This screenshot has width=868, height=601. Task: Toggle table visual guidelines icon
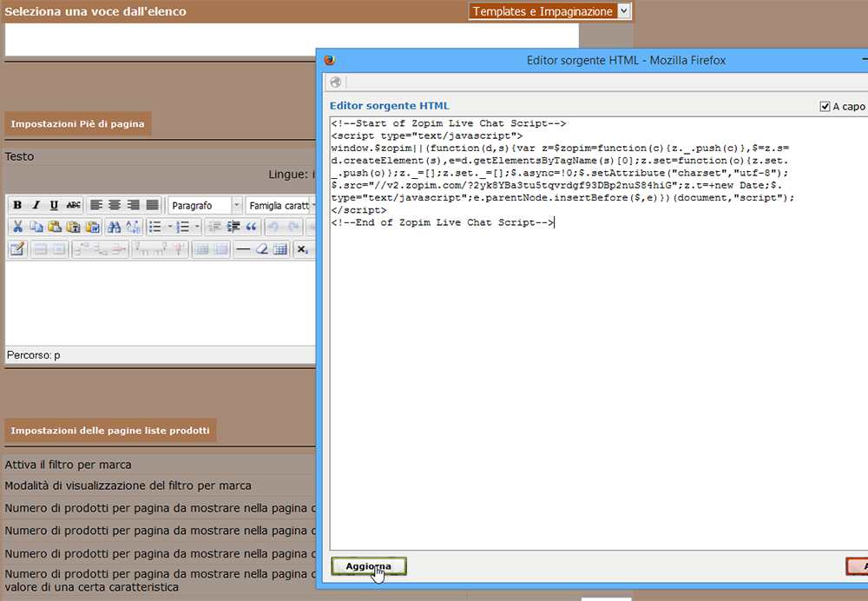[x=280, y=249]
